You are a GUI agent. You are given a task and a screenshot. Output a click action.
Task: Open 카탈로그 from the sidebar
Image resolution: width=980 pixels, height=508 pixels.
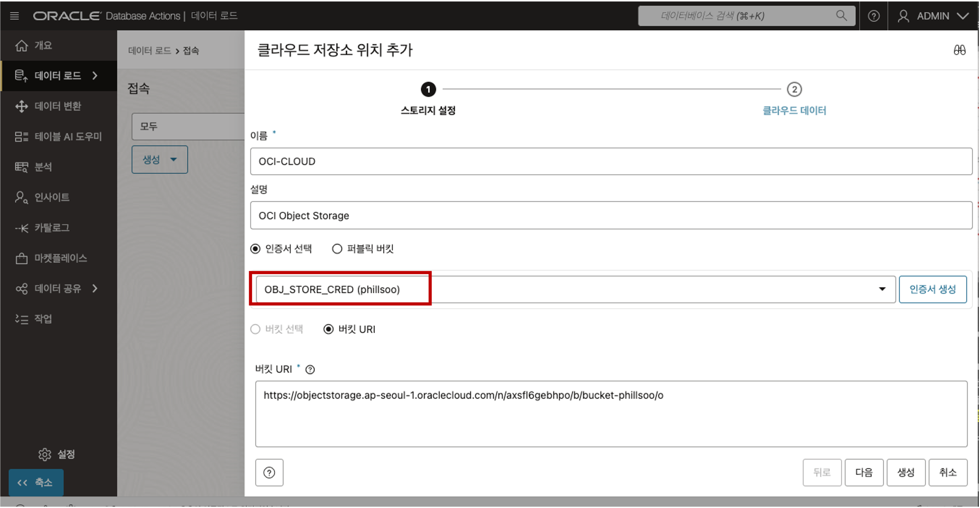[x=52, y=228]
